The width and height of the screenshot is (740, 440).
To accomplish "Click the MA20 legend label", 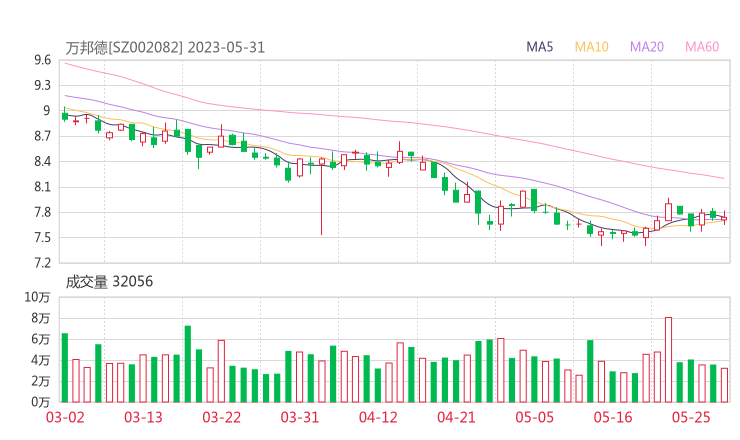I will point(647,47).
